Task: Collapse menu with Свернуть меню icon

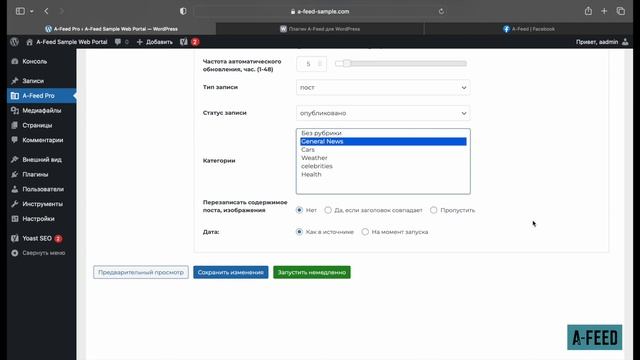Action: 15,253
